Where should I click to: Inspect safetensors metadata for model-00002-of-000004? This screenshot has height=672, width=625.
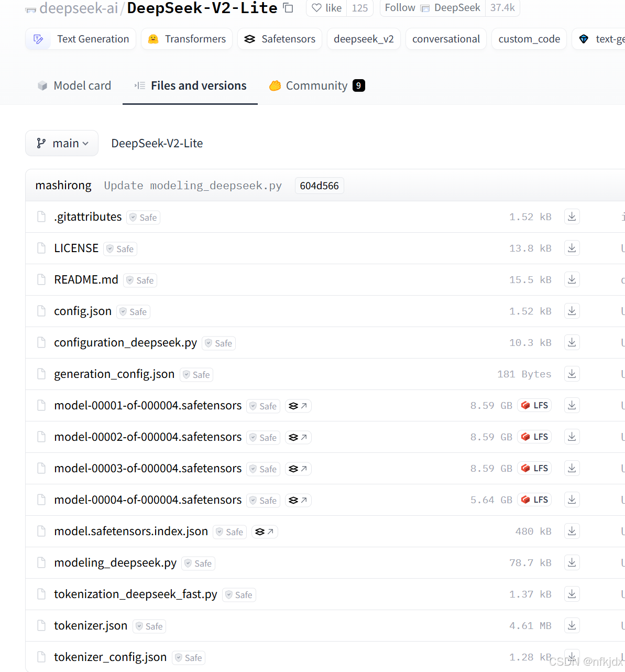pos(298,437)
